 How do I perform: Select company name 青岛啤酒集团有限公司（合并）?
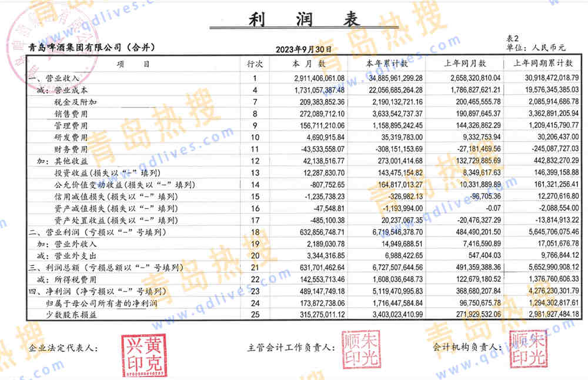pyautogui.click(x=92, y=47)
